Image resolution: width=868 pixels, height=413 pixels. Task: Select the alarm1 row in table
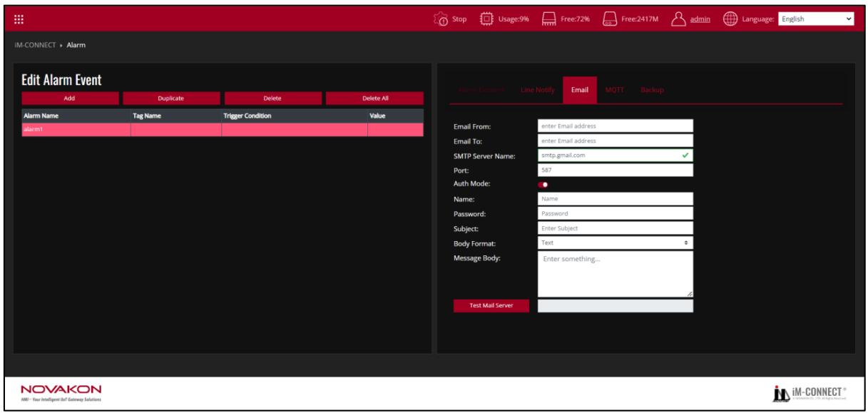(223, 129)
